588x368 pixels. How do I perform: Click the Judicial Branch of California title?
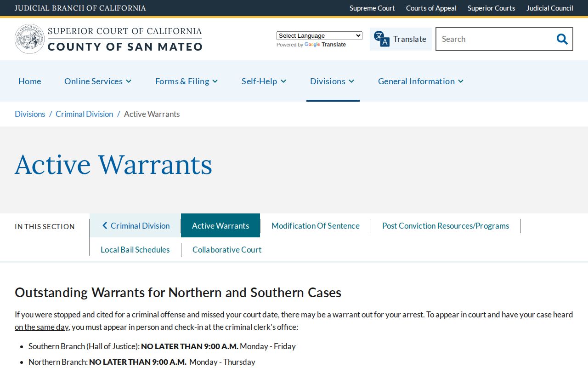[80, 8]
